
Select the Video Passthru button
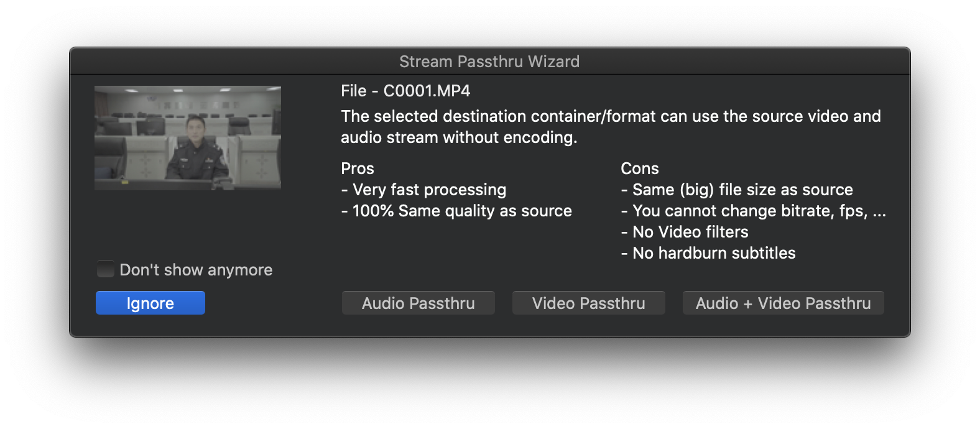point(588,303)
